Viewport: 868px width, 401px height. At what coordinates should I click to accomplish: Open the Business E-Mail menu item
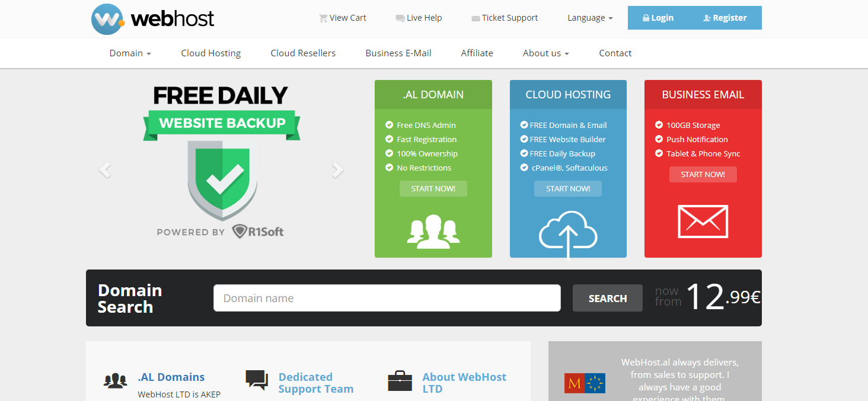click(398, 53)
